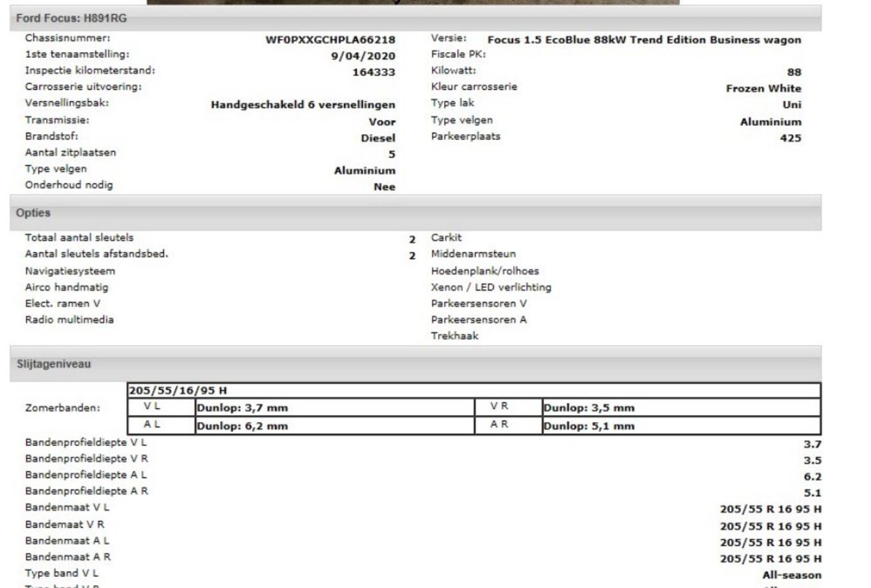Select the Slijtageniveau section header
871x588 pixels.
(416, 364)
